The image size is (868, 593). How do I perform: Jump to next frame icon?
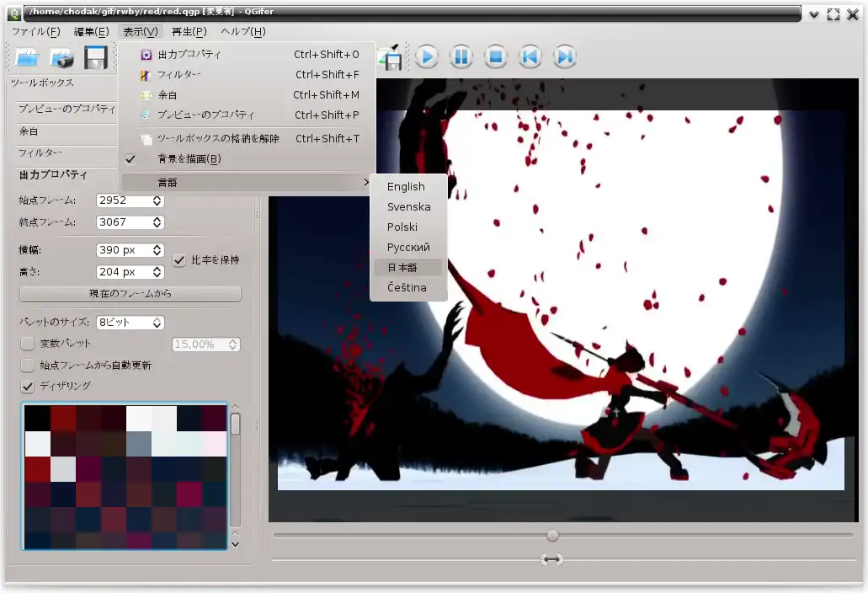pyautogui.click(x=564, y=57)
